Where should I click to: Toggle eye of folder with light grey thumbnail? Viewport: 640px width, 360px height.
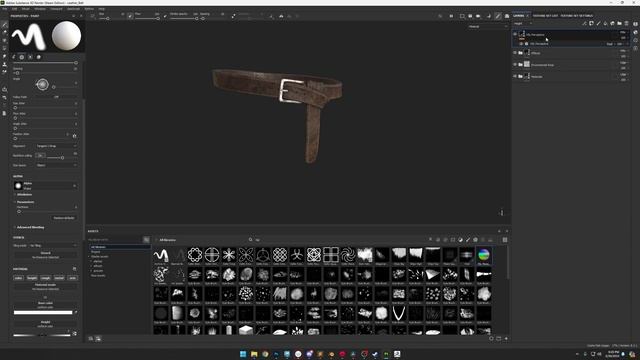point(515,64)
